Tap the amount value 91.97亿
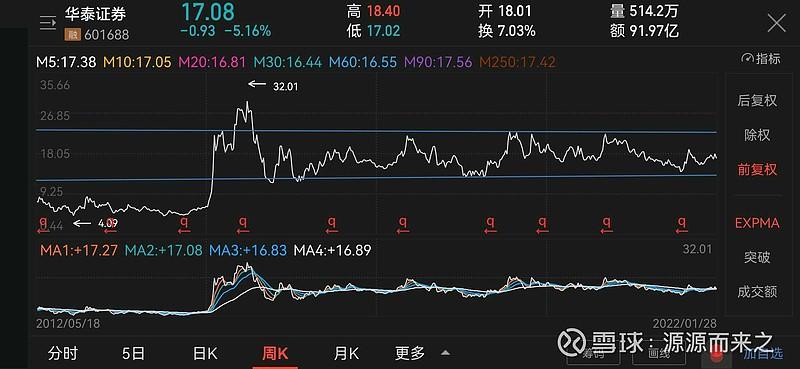 click(x=655, y=31)
